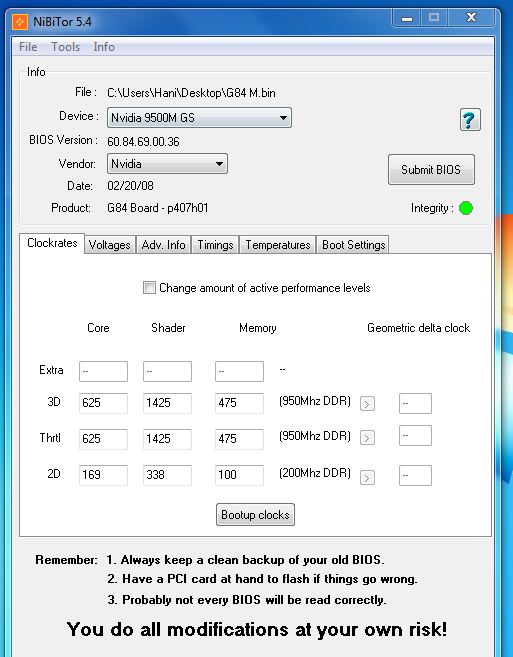The width and height of the screenshot is (513, 657).
Task: Close the NiBiTor window
Action: tap(472, 18)
